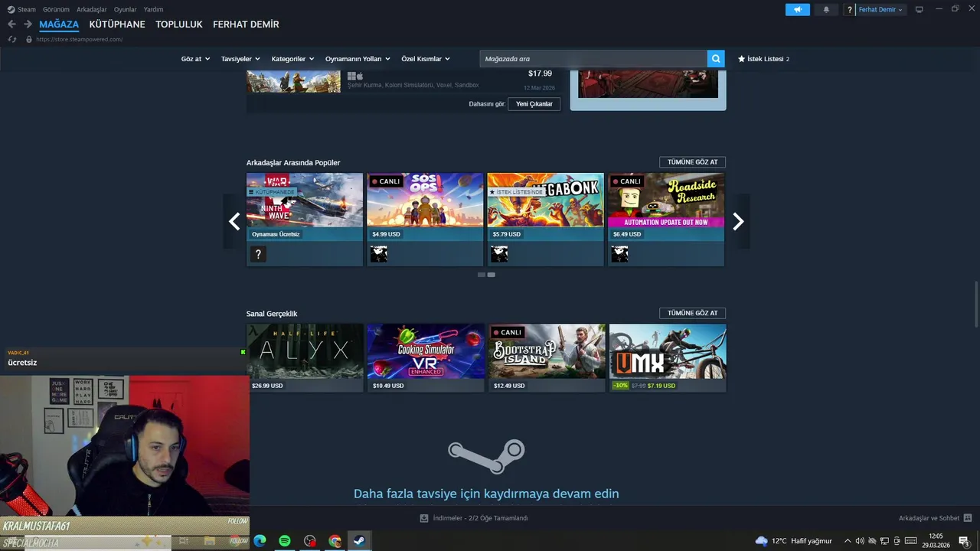Show next games in friends carousel
Viewport: 980px width, 551px height.
[x=738, y=221]
